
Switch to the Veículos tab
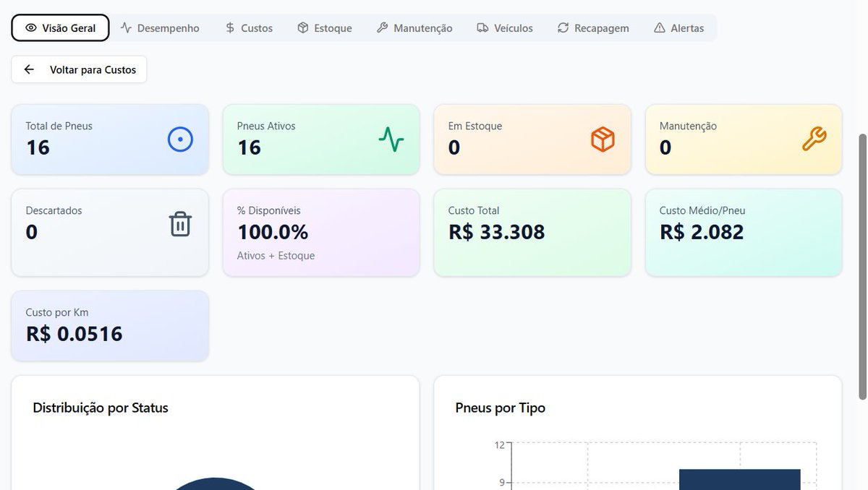[x=505, y=28]
